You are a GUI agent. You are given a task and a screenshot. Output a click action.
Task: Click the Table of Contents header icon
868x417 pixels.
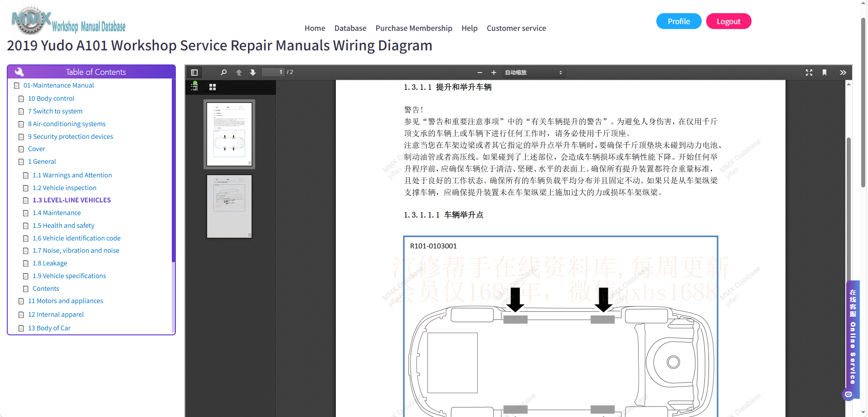19,72
